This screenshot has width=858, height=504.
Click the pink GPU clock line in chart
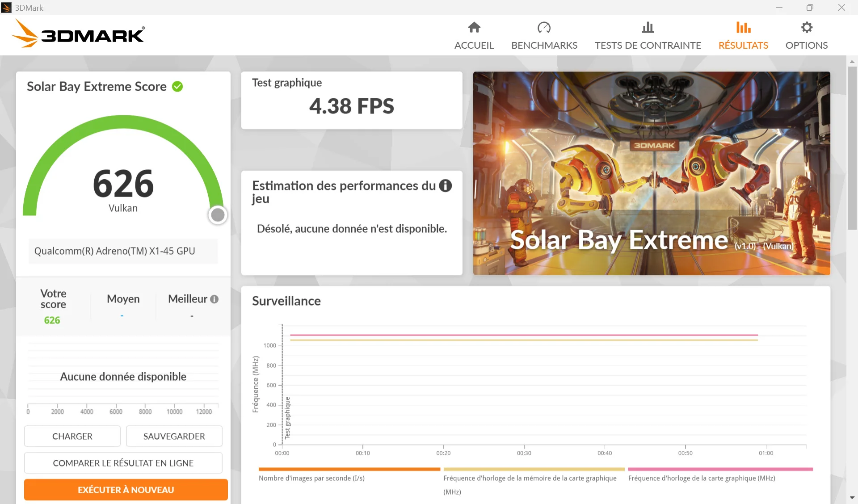(524, 335)
